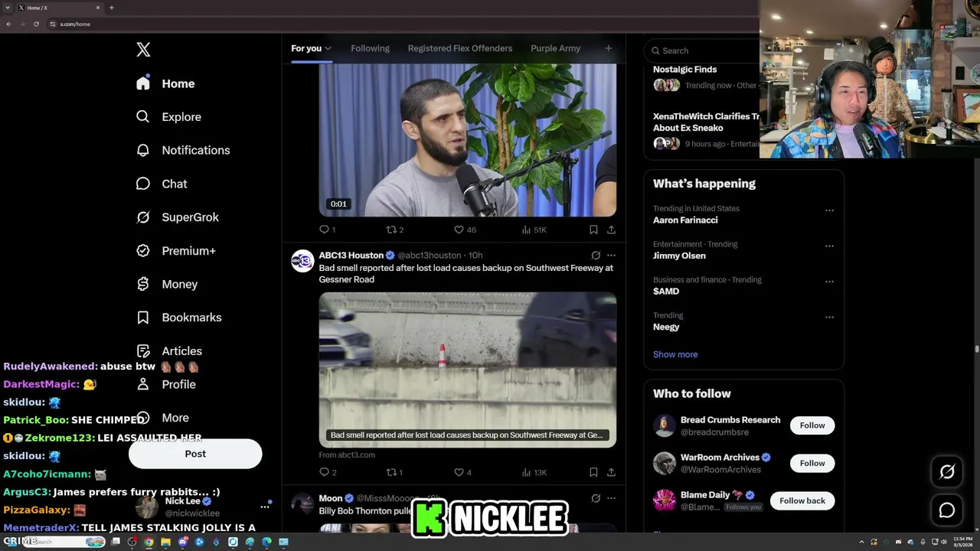Open more options for Jimmy Olsen trend

point(829,246)
